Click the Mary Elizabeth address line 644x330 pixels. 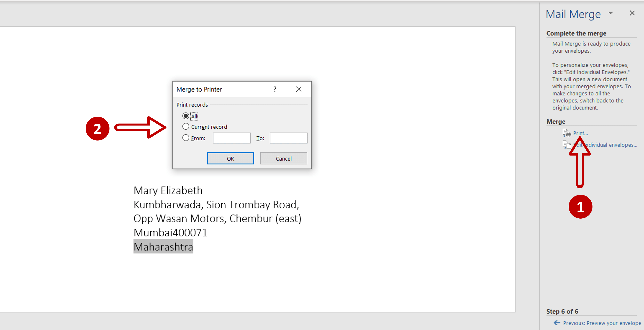[x=168, y=190]
